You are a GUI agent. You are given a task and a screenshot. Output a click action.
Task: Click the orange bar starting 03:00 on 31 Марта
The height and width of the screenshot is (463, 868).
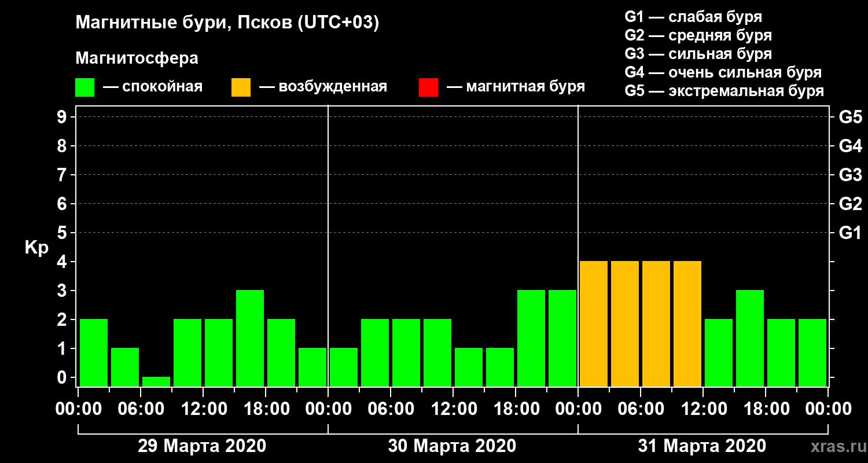click(625, 324)
